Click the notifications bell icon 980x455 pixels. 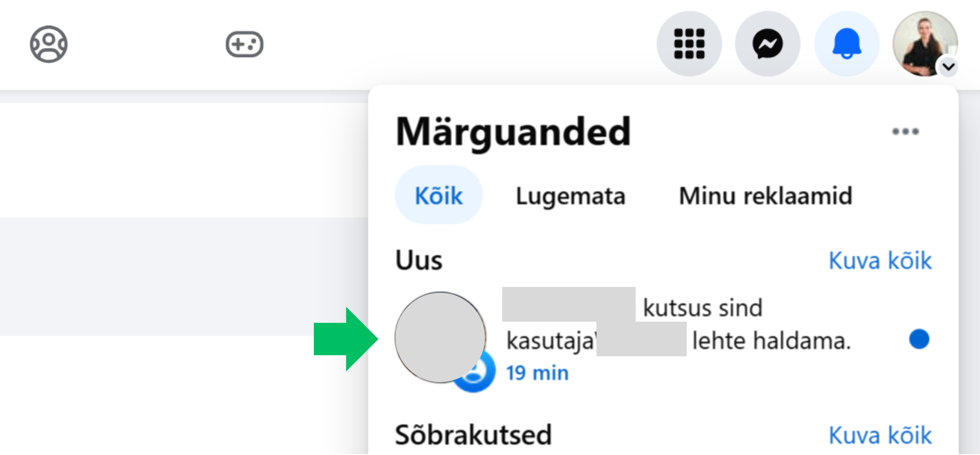pyautogui.click(x=847, y=44)
